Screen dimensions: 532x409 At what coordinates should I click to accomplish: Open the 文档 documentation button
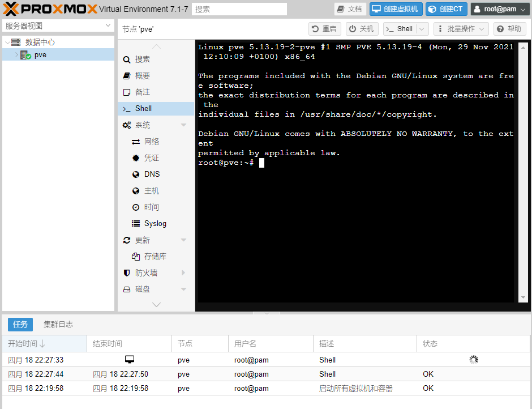pos(350,9)
